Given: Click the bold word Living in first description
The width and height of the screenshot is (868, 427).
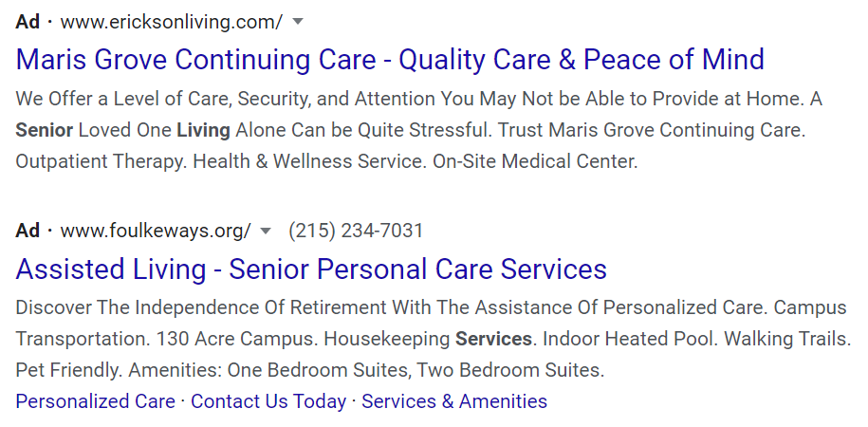Looking at the screenshot, I should [x=203, y=130].
